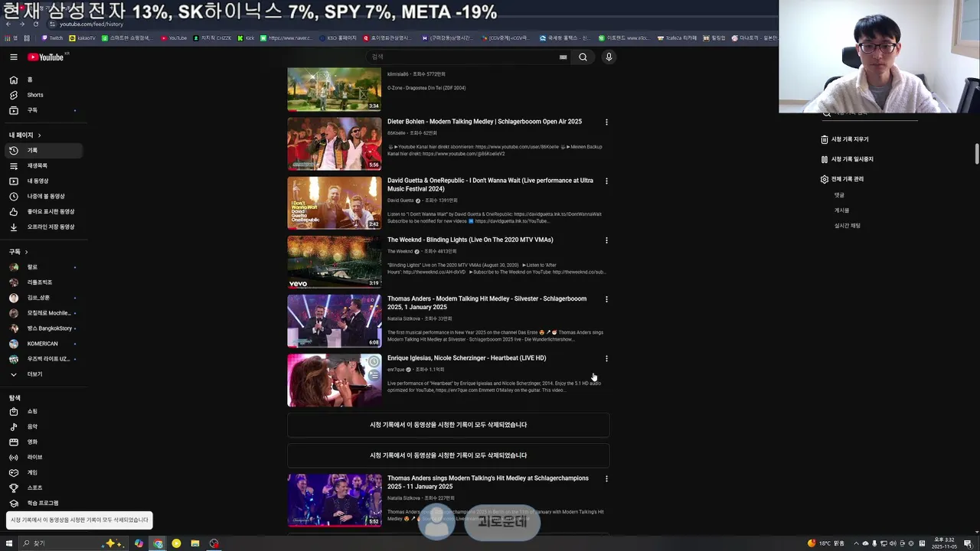This screenshot has width=980, height=551.
Task: Open 라이브 in the explore section
Action: [x=42, y=457]
